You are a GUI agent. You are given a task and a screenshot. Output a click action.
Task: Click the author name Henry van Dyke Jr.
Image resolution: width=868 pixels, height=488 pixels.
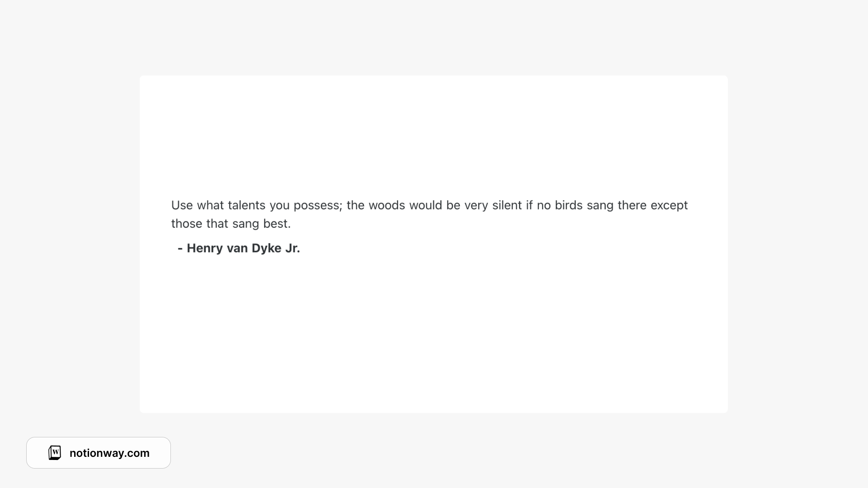point(243,248)
